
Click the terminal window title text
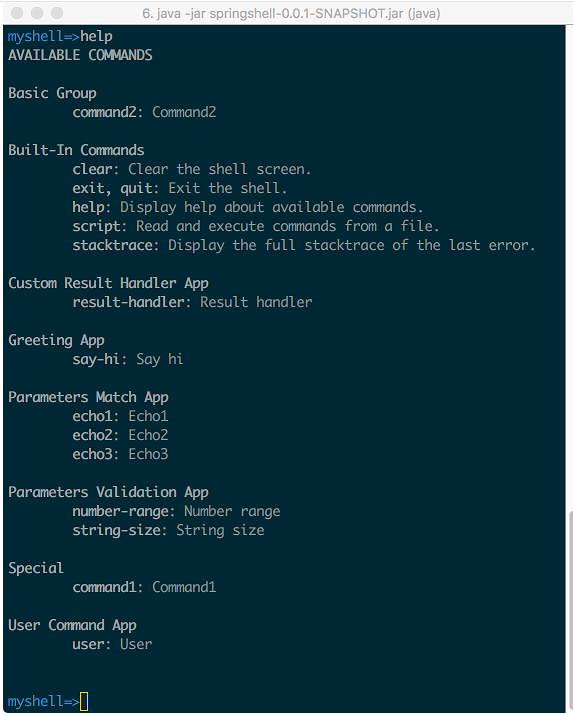[291, 14]
